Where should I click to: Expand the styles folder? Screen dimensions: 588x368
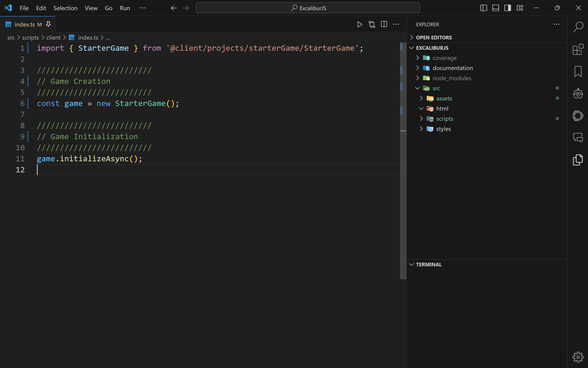487,129
